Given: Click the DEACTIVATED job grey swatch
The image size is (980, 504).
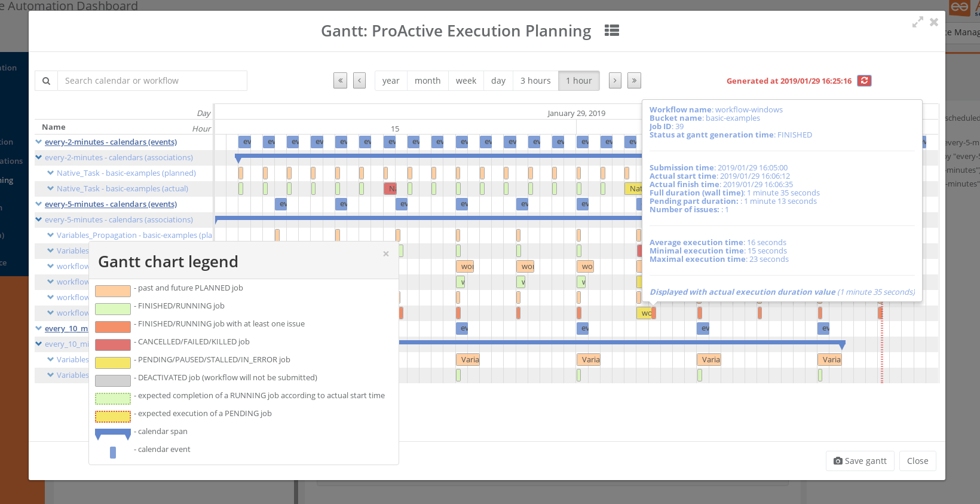Looking at the screenshot, I should pyautogui.click(x=113, y=381).
